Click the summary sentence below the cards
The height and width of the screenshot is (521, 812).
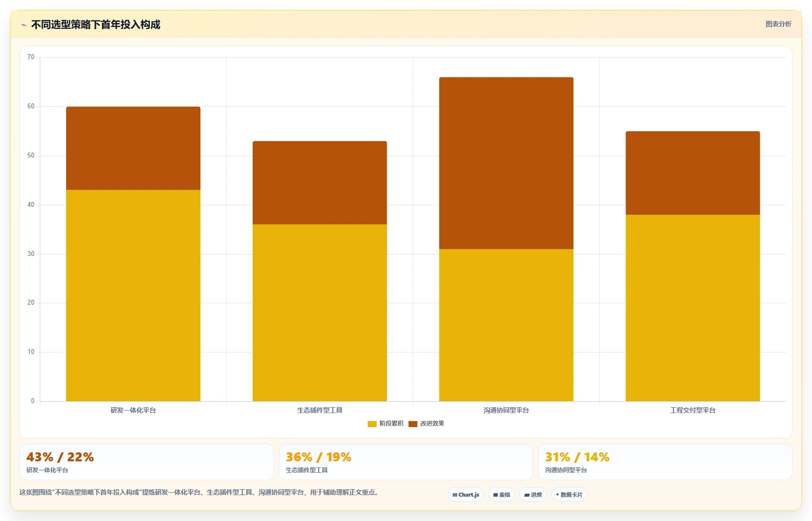pyautogui.click(x=200, y=493)
